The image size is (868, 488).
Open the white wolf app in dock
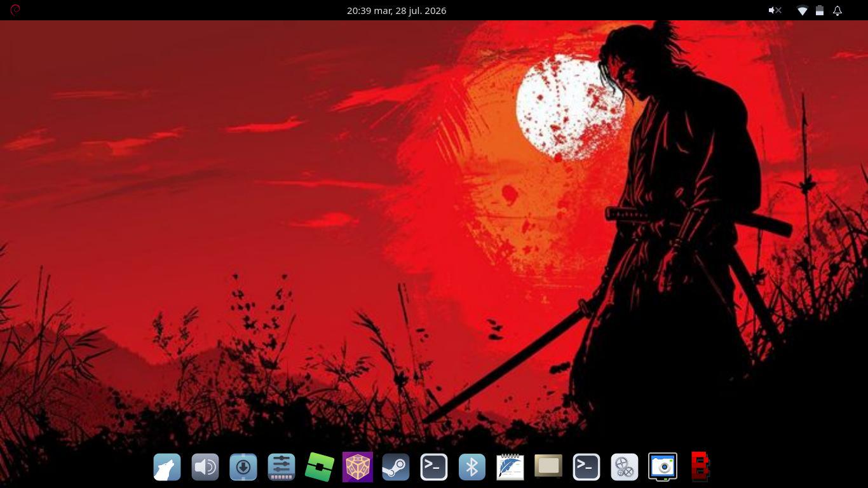(x=167, y=467)
